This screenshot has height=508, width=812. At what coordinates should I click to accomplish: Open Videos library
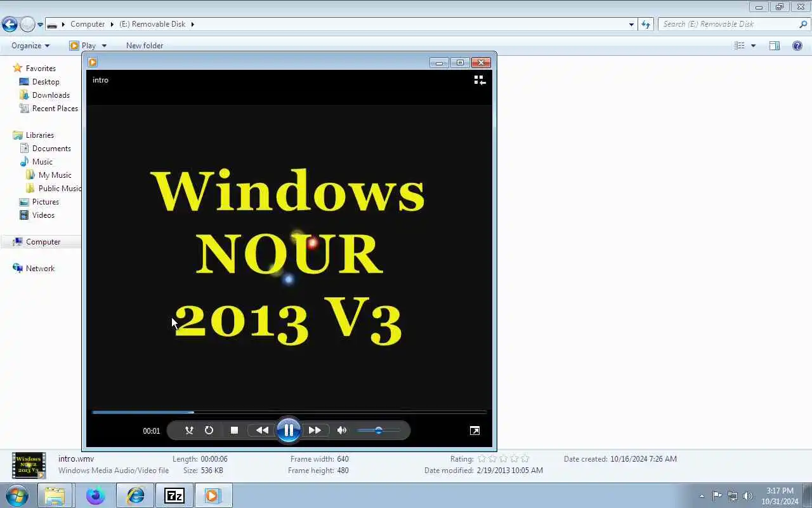43,215
